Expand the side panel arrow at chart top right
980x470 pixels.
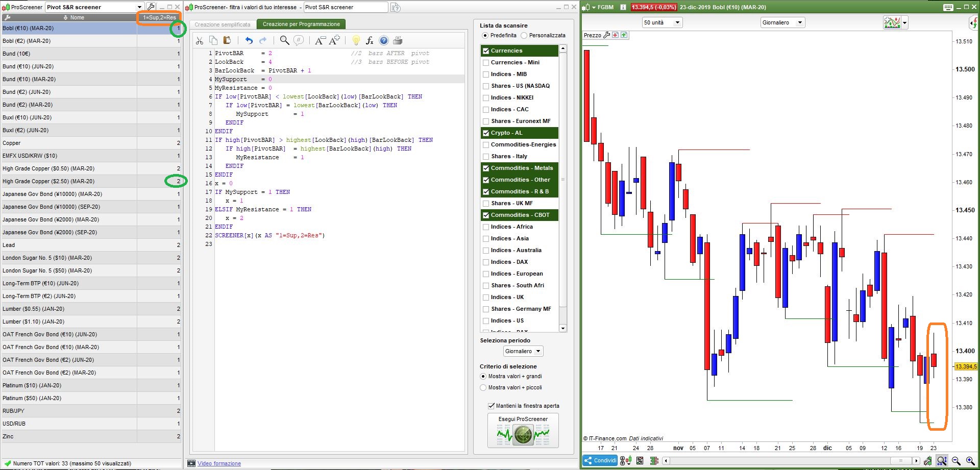tap(974, 22)
